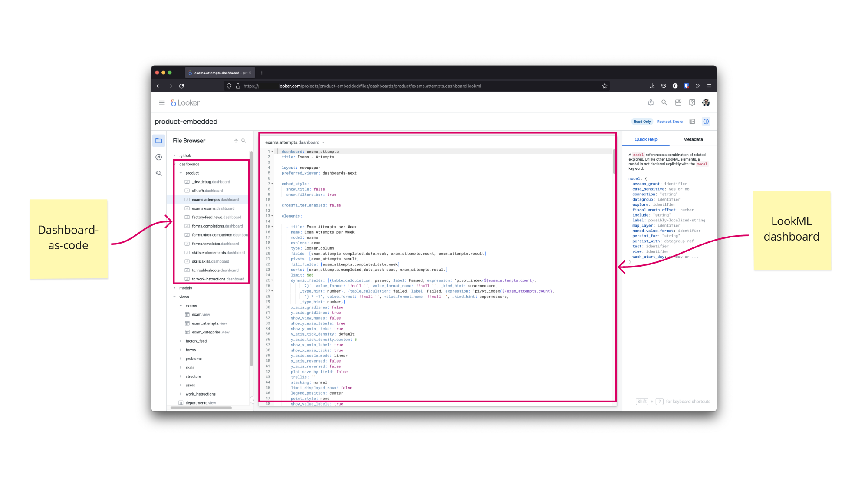Open exam_attempts.view file

(209, 323)
